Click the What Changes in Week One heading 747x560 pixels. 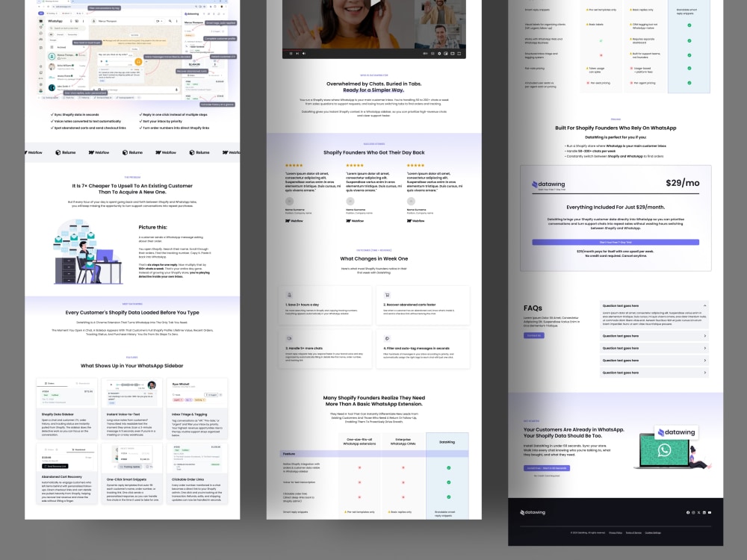click(374, 258)
